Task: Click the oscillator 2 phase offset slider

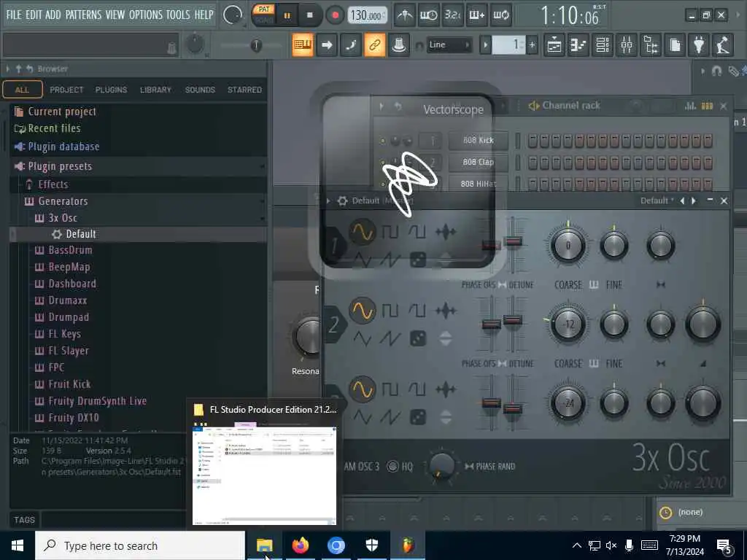Action: pyautogui.click(x=491, y=324)
